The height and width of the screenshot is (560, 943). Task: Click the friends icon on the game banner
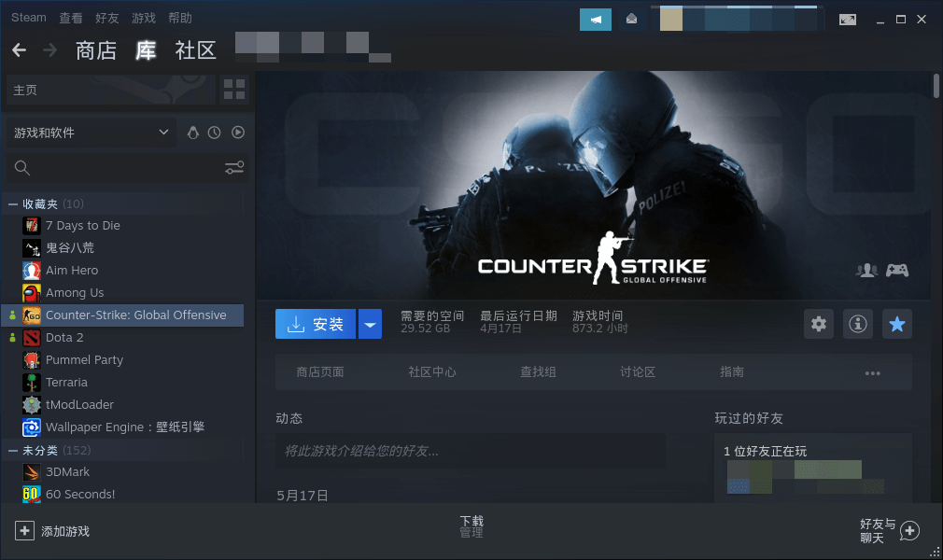tap(866, 270)
